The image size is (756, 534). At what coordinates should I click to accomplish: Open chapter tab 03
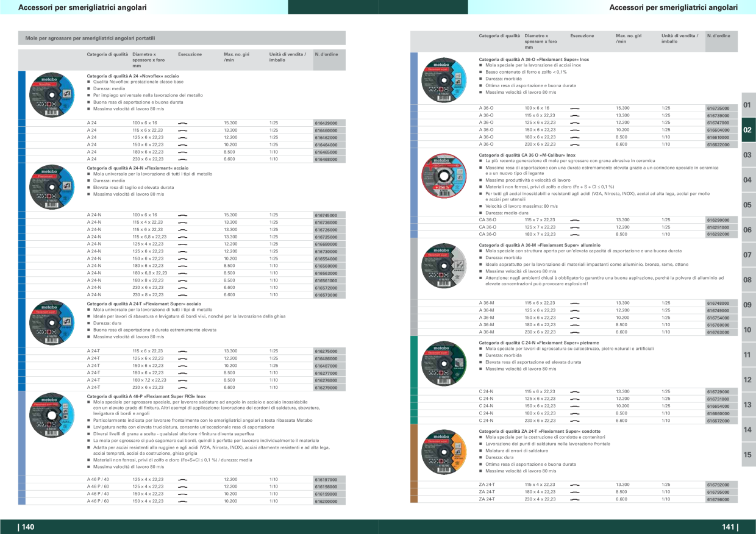748,155
